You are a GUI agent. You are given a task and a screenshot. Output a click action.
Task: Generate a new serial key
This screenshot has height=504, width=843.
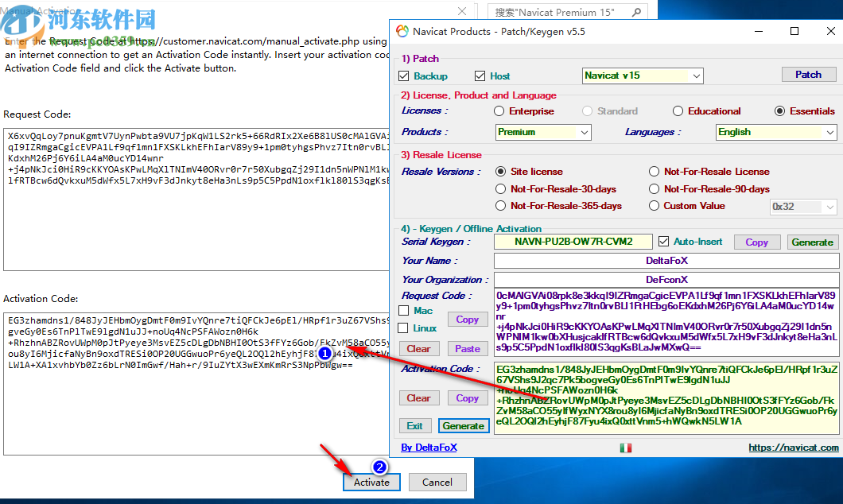coord(812,242)
